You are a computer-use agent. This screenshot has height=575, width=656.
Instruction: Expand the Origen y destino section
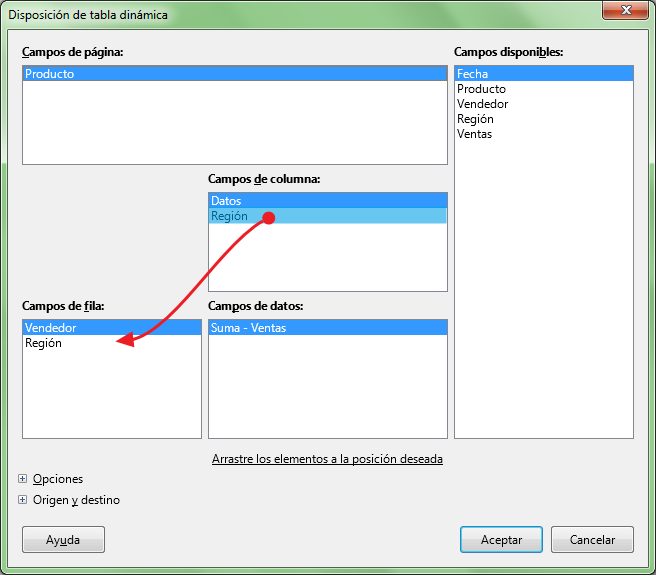[23, 500]
